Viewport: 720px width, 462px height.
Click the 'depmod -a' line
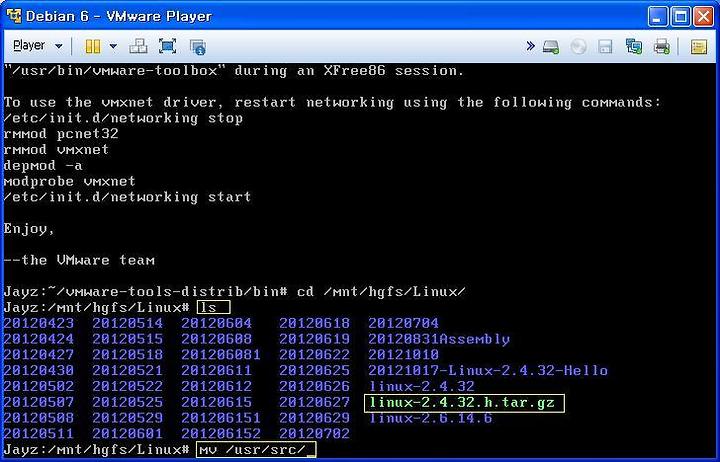[x=43, y=165]
